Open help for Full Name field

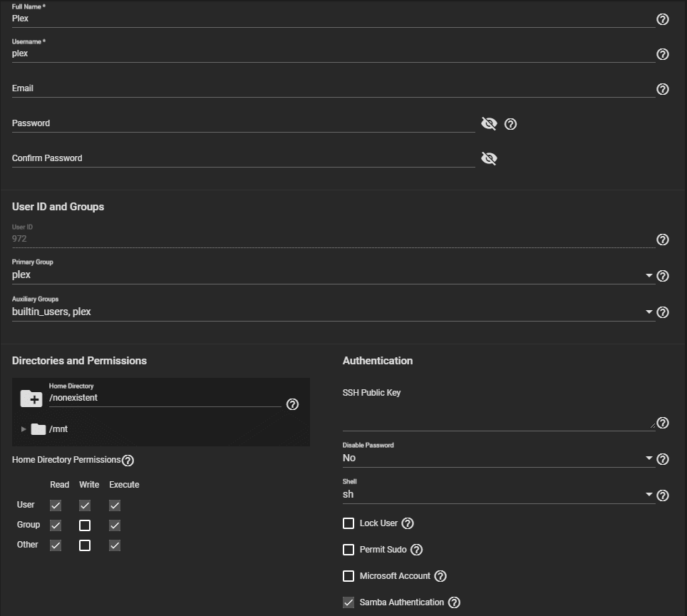click(x=663, y=19)
